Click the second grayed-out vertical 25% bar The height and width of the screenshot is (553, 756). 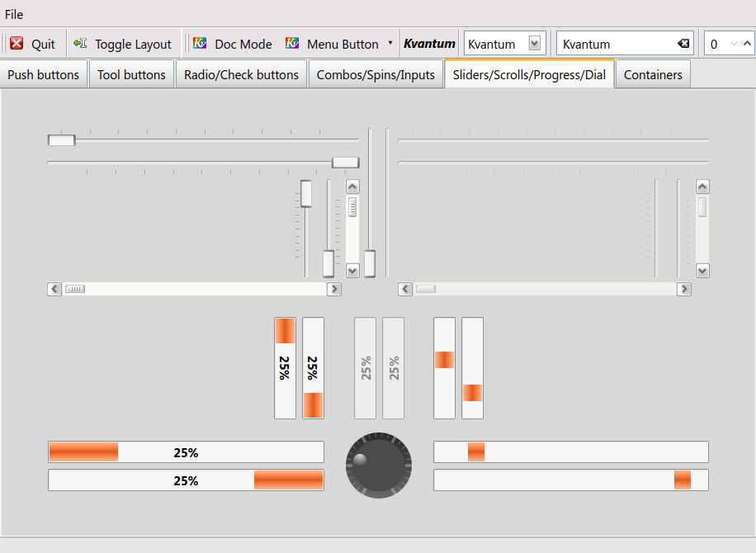point(393,368)
